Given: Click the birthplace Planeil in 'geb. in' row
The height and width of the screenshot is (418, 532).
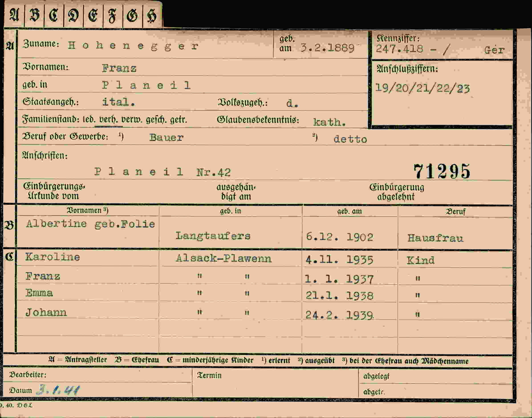Looking at the screenshot, I should tap(146, 85).
